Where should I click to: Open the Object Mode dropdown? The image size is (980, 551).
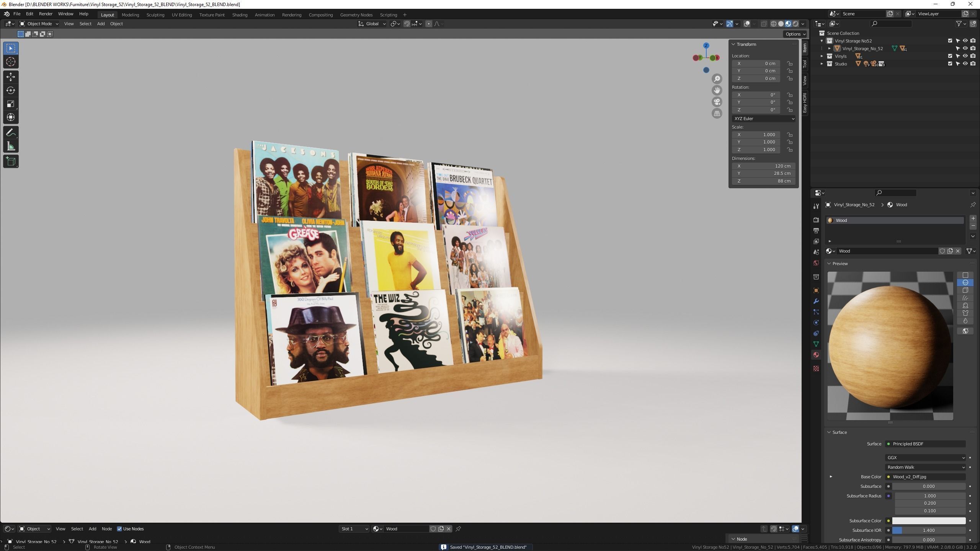click(39, 24)
